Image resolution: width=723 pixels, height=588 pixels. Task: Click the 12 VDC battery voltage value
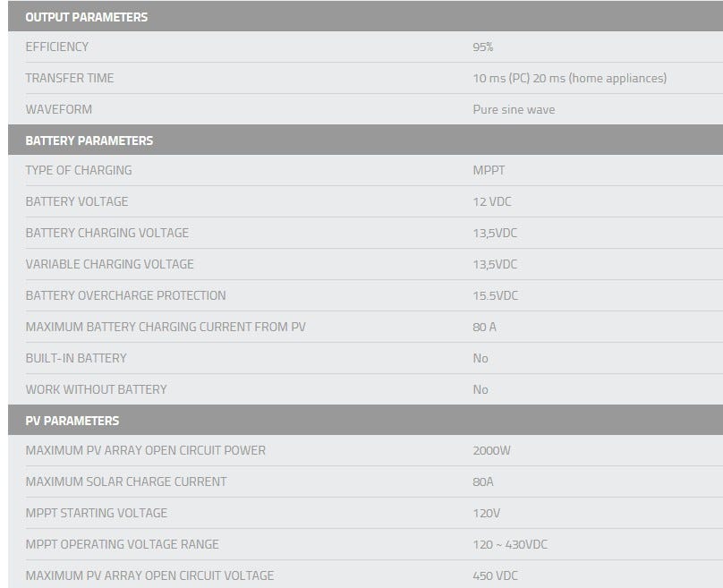pos(492,202)
